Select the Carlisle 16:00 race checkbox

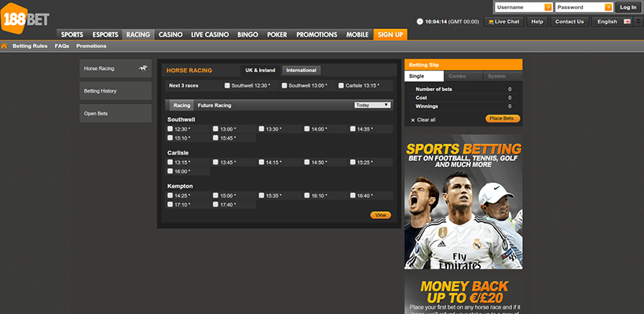[x=170, y=171]
